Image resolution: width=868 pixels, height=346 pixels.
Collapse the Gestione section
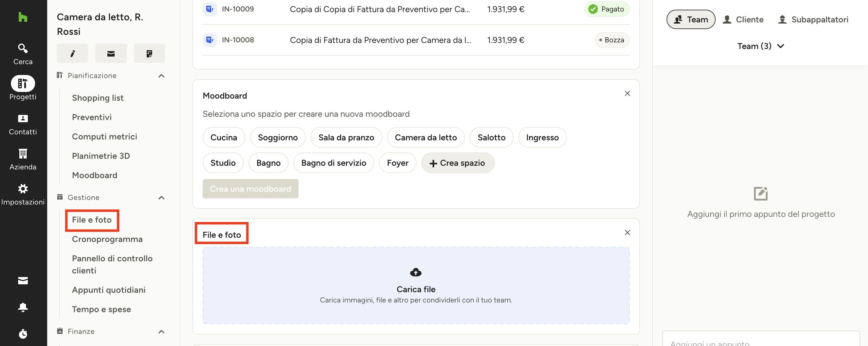tap(162, 198)
